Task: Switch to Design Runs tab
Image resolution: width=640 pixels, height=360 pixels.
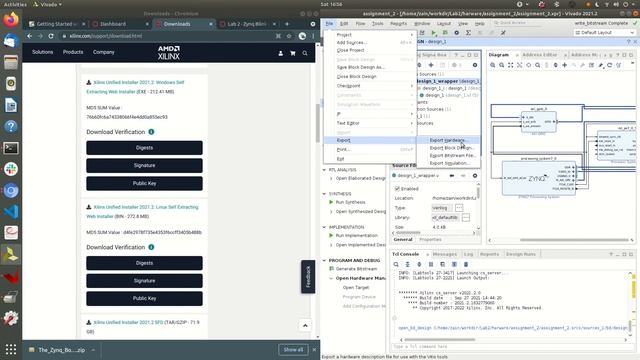Action: (521, 254)
